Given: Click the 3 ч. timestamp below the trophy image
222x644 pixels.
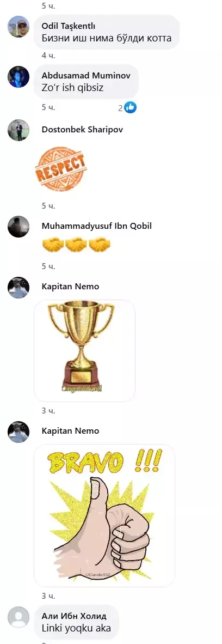Looking at the screenshot, I should tap(48, 411).
